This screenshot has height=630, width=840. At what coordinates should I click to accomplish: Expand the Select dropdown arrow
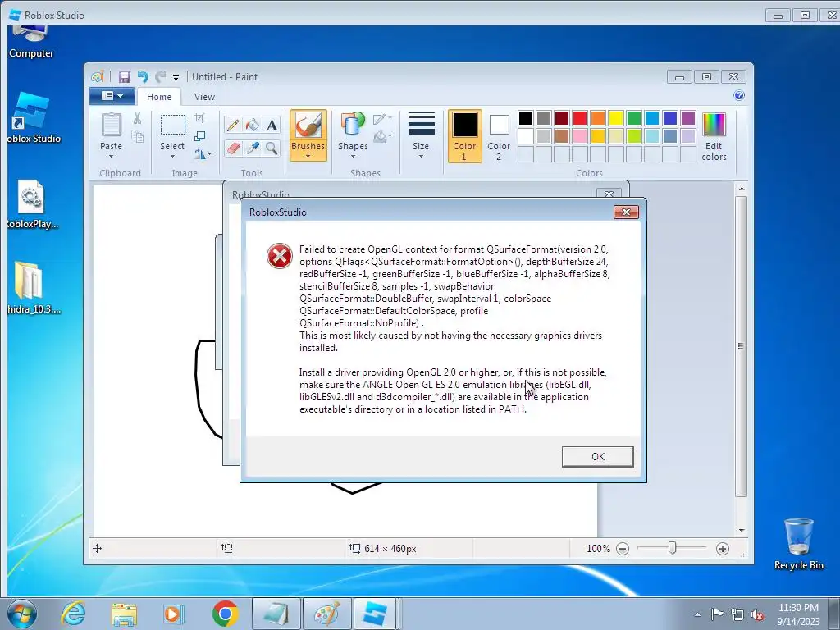[x=172, y=157]
